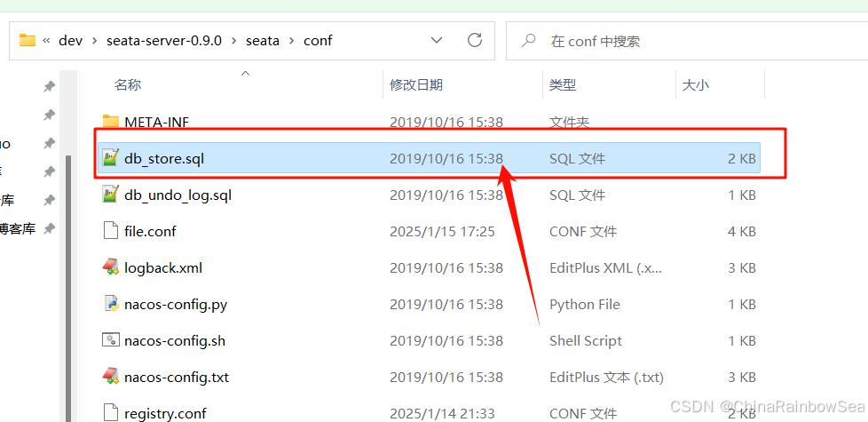Viewport: 868px width, 422px height.
Task: Sort by the 名称 column header
Action: [x=128, y=84]
